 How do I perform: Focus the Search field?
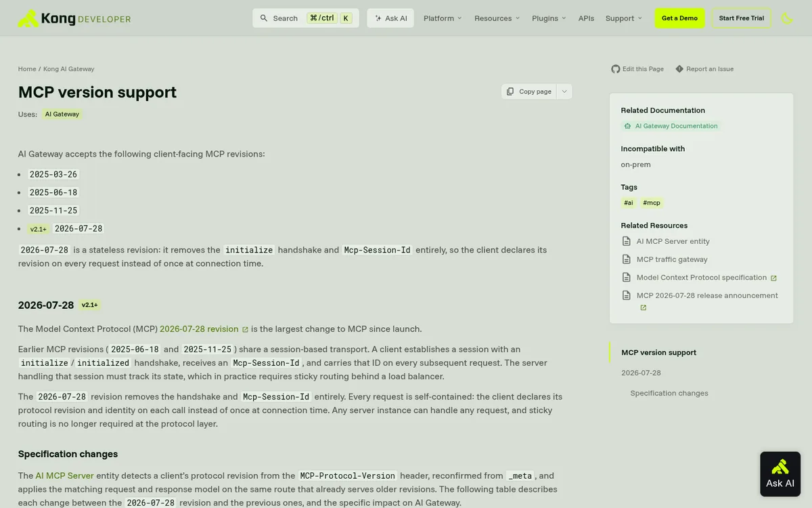tap(306, 18)
